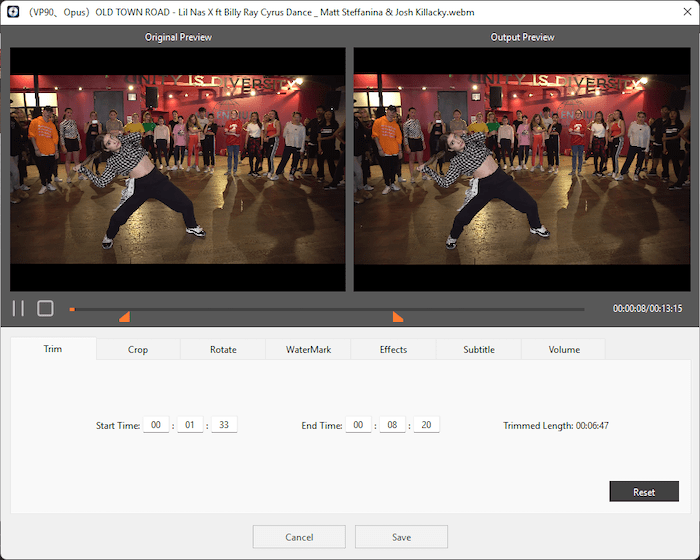Save the trimmed video
The image size is (700, 560).
(401, 537)
